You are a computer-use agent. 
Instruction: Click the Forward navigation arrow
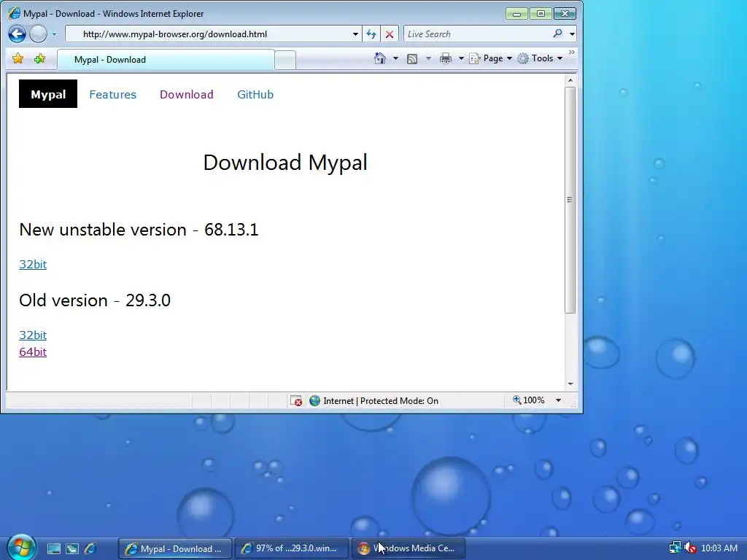tap(38, 34)
